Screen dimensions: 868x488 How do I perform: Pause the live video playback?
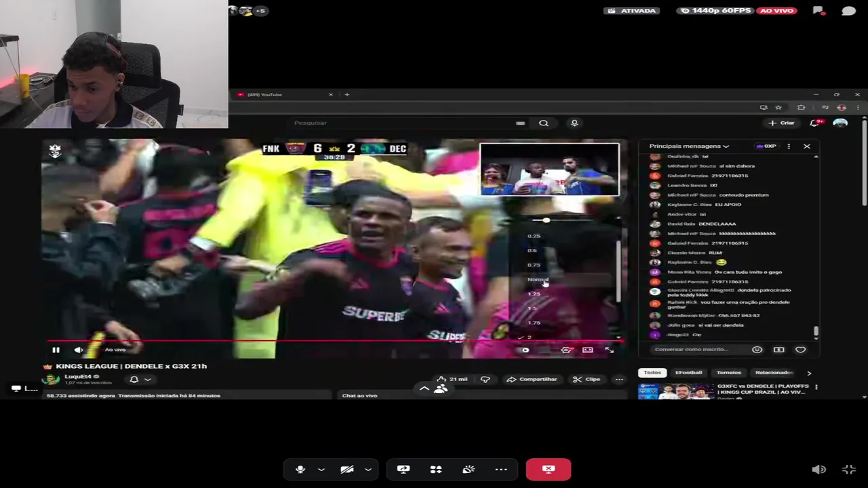pos(56,350)
